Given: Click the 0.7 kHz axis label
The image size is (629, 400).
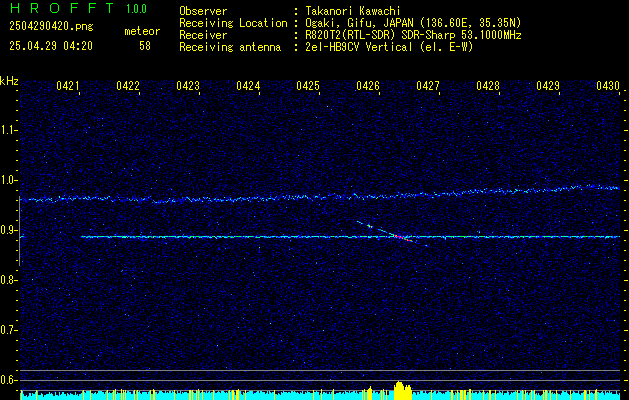Looking at the screenshot, I should [x=9, y=330].
